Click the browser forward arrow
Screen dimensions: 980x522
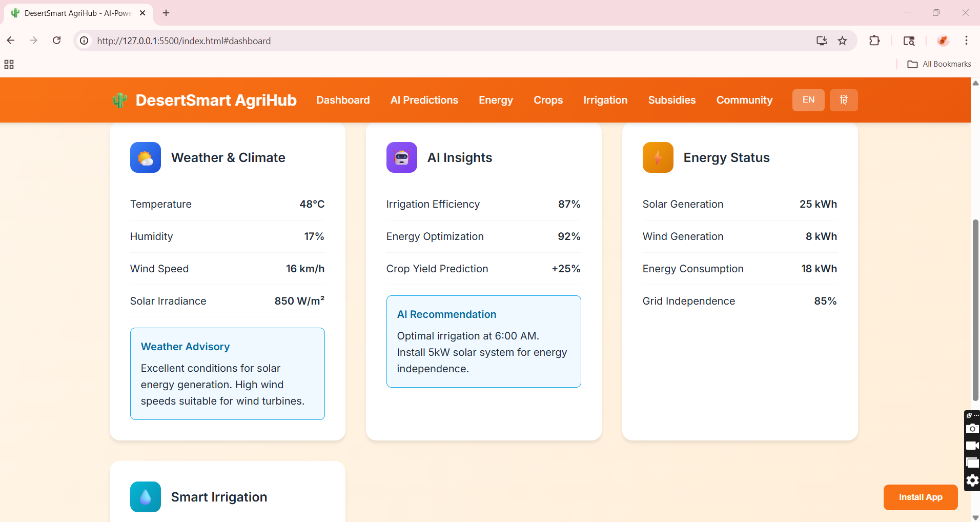[34, 41]
